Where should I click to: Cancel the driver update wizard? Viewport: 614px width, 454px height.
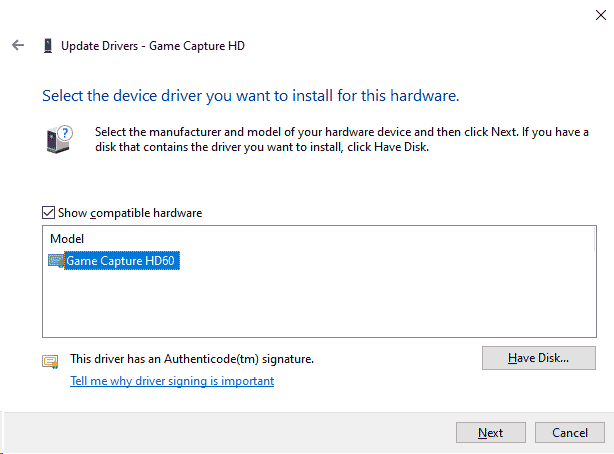coord(570,432)
